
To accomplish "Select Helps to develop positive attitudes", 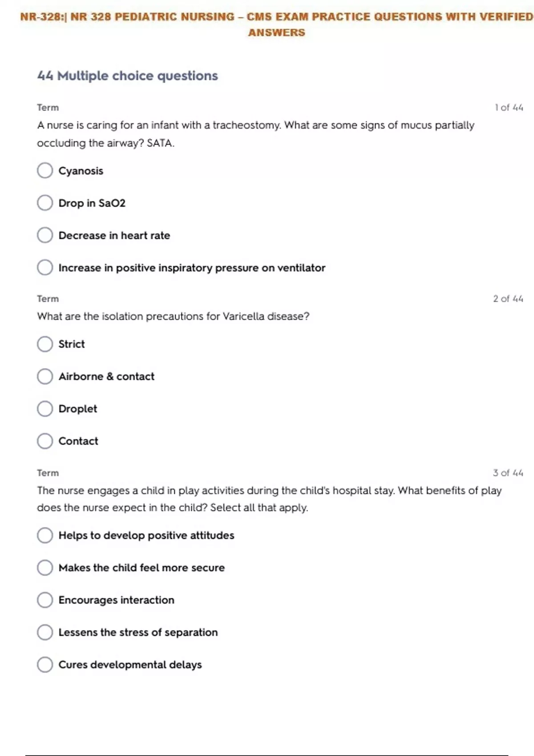I will click(45, 535).
